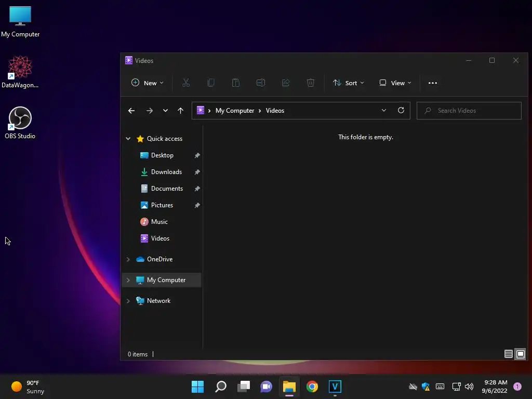Open the weather widget 90°F Sunny
Image resolution: width=532 pixels, height=399 pixels.
pyautogui.click(x=28, y=387)
